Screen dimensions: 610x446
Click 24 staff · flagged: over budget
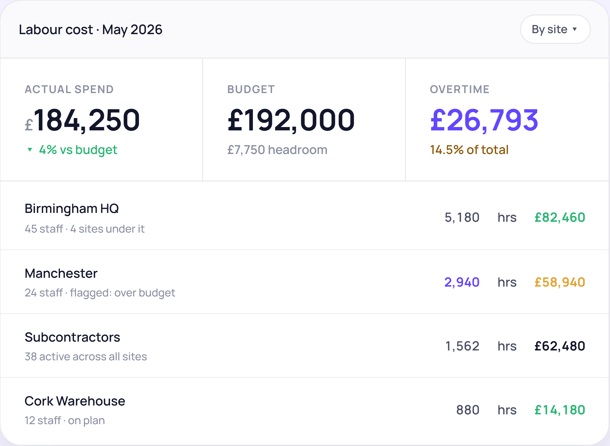point(100,293)
